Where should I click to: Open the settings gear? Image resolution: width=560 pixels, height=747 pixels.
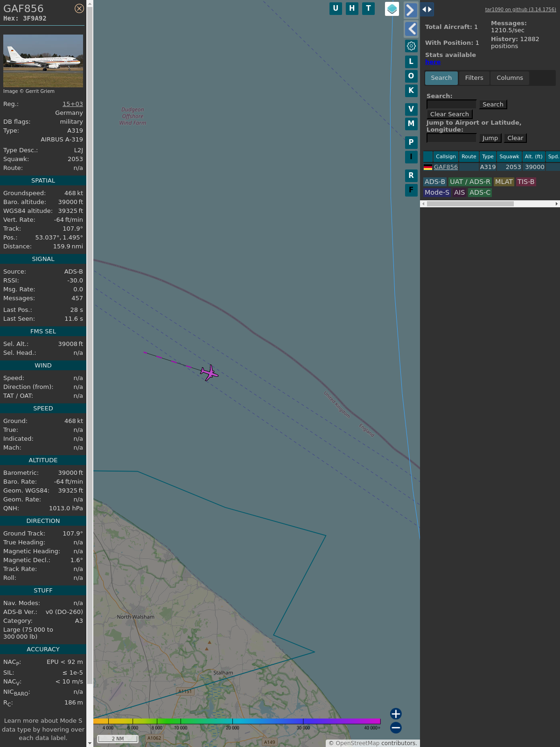coord(411,46)
